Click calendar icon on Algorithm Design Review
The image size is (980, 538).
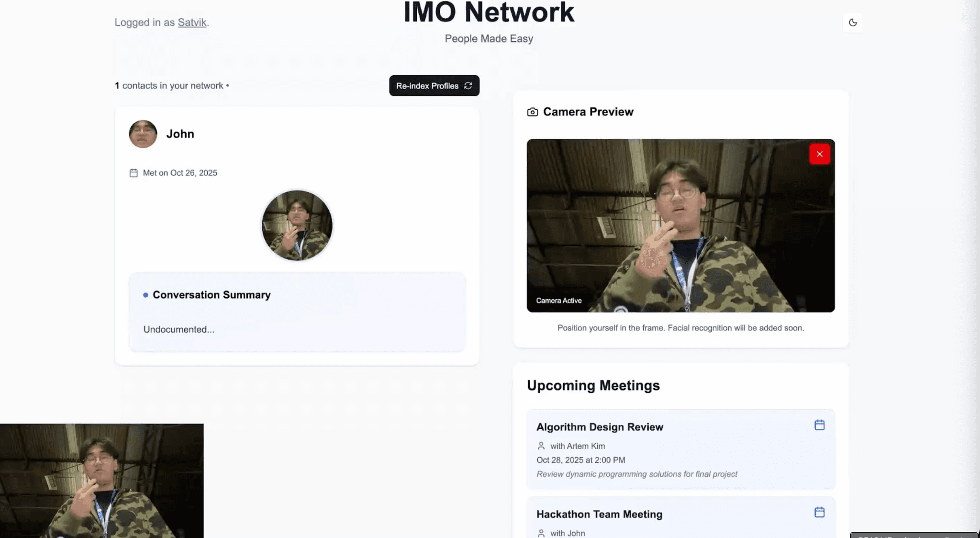(819, 425)
